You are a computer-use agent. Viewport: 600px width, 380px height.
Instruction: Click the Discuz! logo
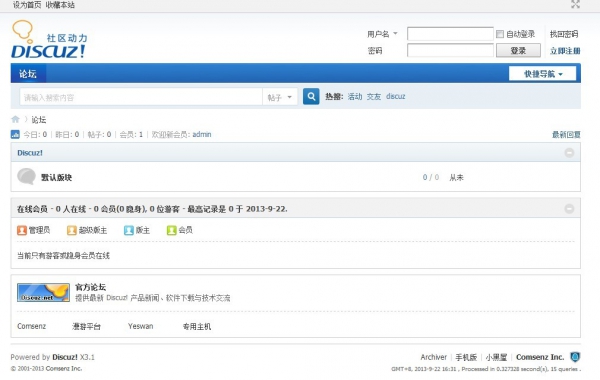click(x=49, y=40)
